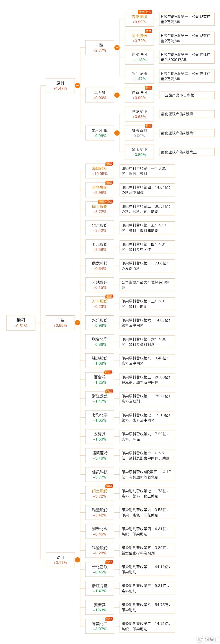Select the 产品 +0.86% node
Image resolution: width=220 pixels, height=644 pixels.
point(60,323)
